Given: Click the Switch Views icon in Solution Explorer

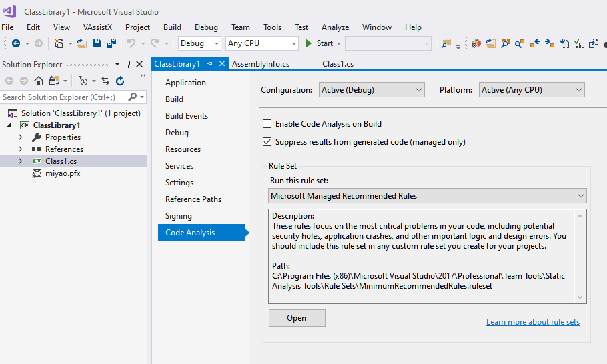Looking at the screenshot, I should click(54, 81).
